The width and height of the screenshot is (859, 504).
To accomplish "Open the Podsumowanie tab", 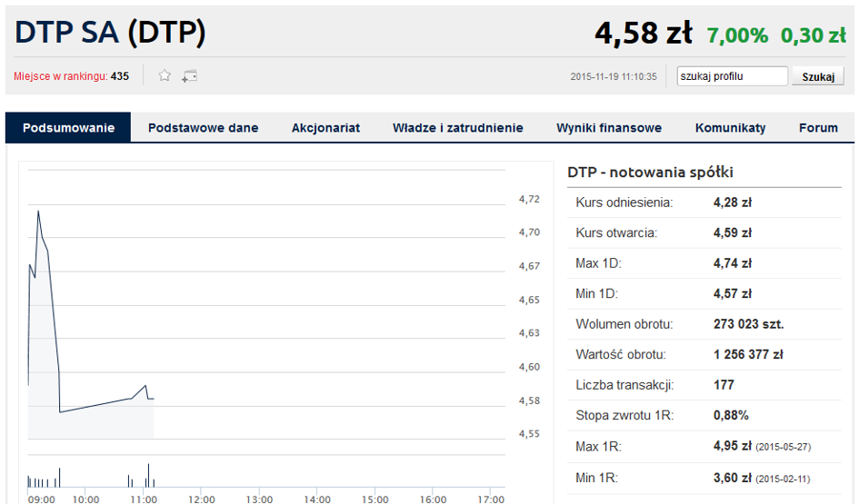I will [68, 127].
